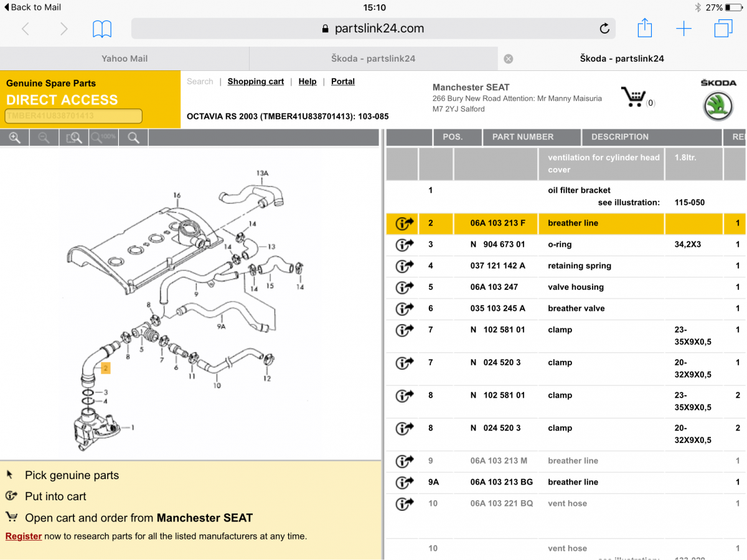Click callout 13A on the diagram
747x560 pixels.
pos(262,173)
